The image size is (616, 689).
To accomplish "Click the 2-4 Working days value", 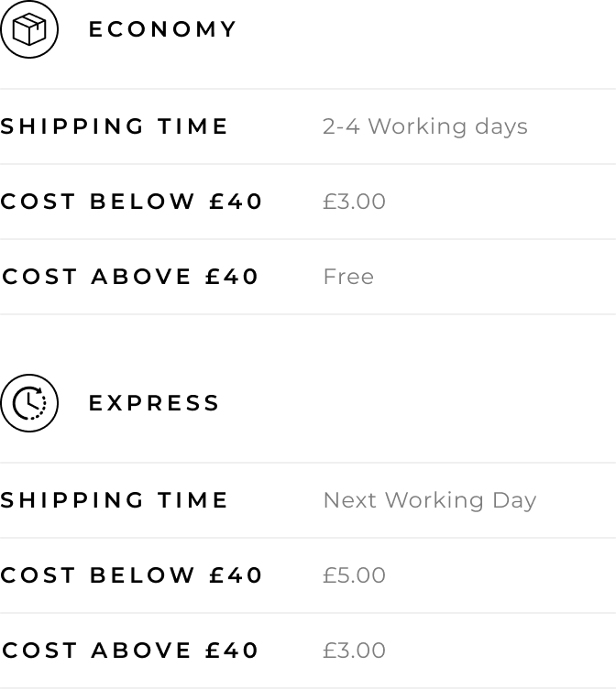I will (x=425, y=126).
